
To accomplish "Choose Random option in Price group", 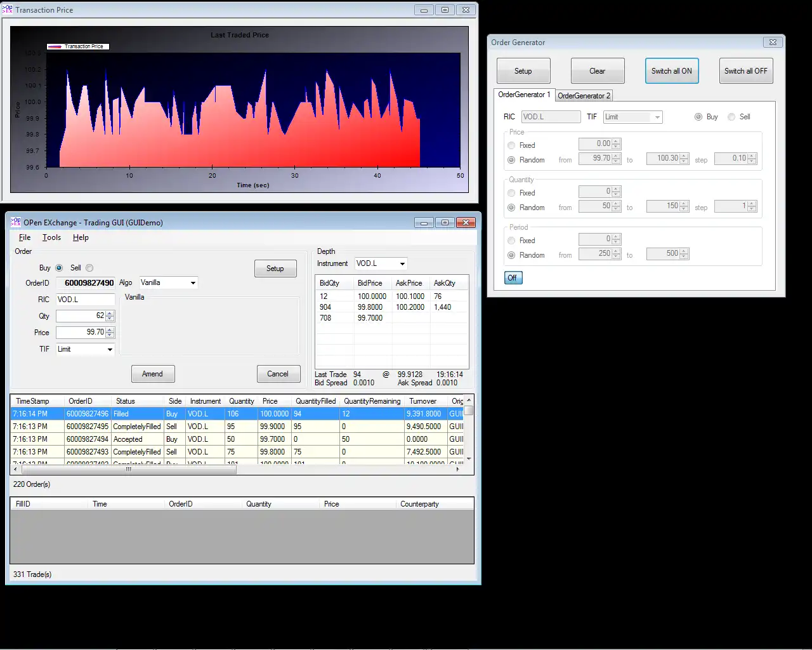I will [x=511, y=160].
